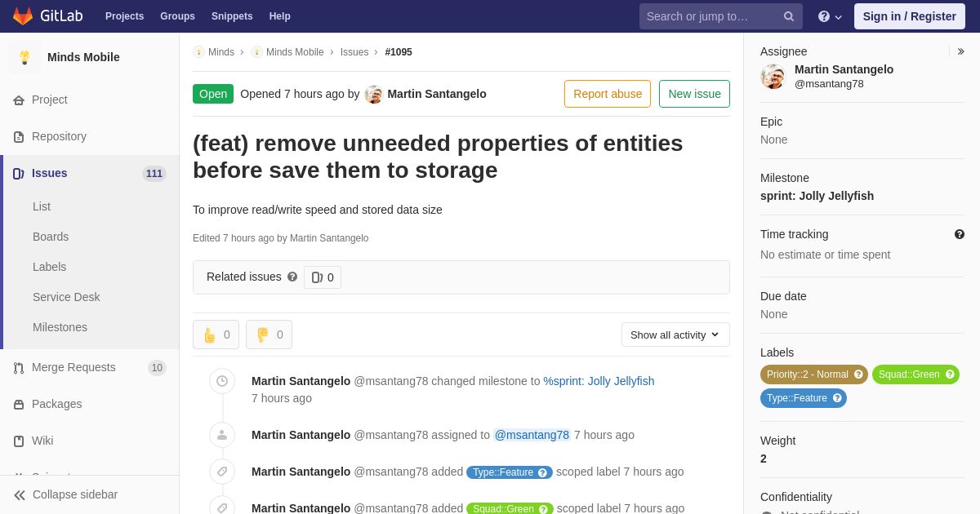Screen dimensions: 980x514
Task: Click the Minds Mobile lightbulb project avatar
Action: [x=24, y=57]
